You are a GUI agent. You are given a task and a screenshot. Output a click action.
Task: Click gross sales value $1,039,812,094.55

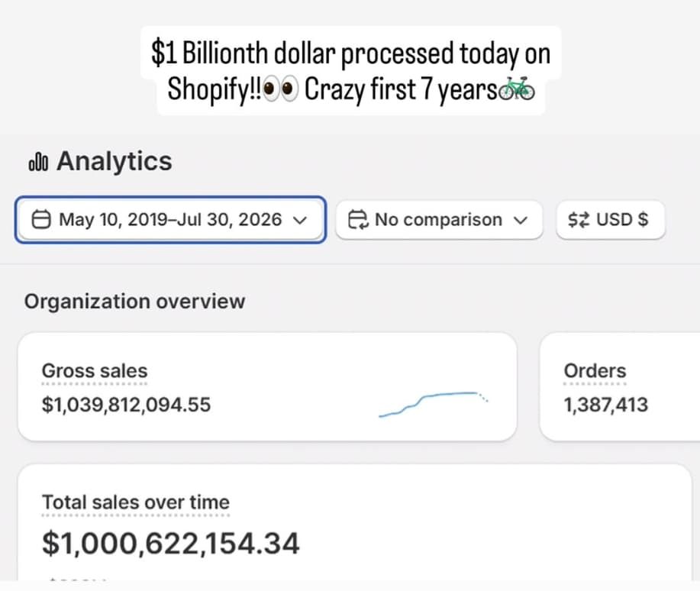[x=126, y=405]
